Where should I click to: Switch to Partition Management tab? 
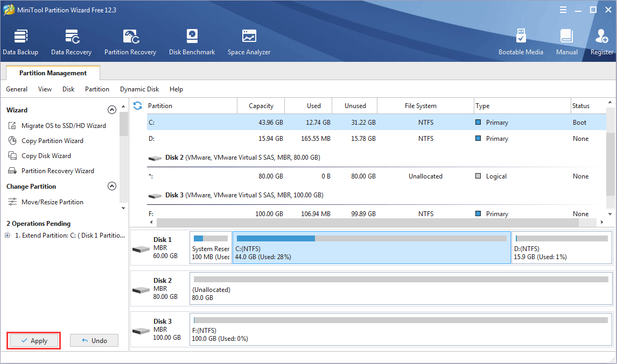(x=53, y=73)
